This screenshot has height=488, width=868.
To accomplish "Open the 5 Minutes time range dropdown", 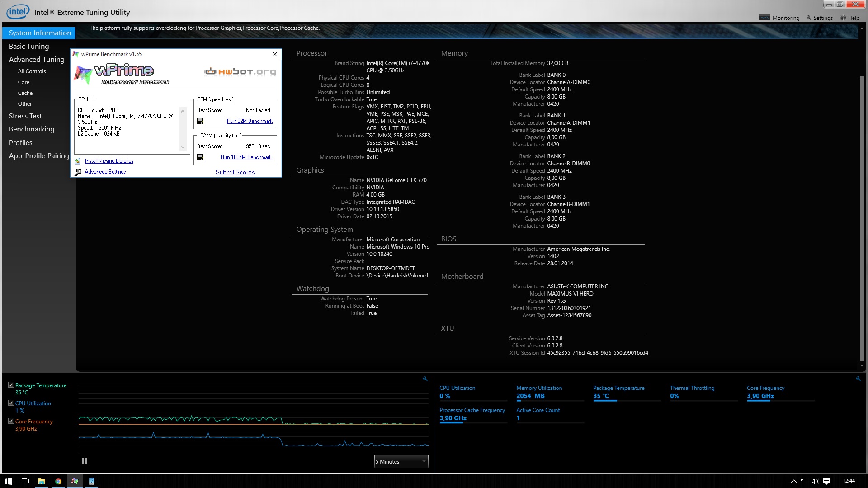I will click(x=401, y=461).
